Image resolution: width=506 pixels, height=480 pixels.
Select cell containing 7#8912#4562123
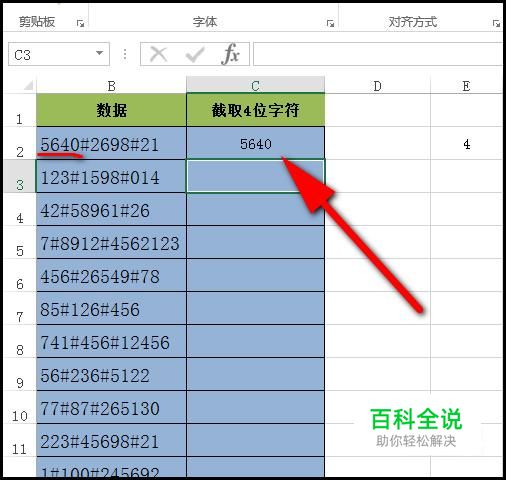coord(111,242)
